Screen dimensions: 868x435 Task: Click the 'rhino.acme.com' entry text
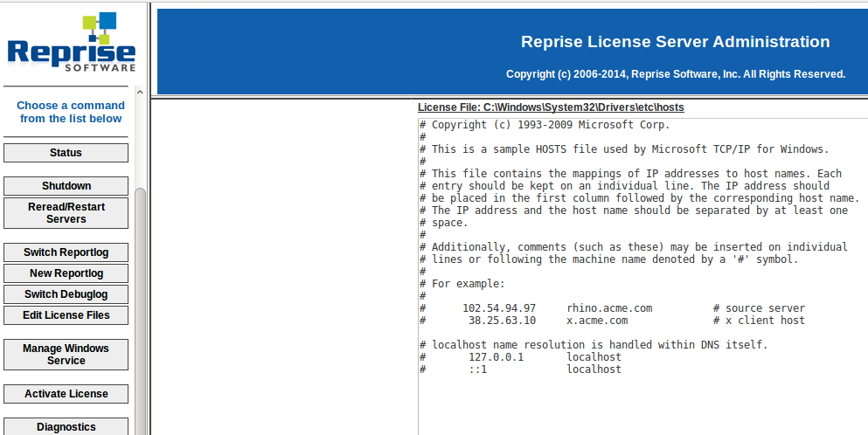pyautogui.click(x=609, y=308)
